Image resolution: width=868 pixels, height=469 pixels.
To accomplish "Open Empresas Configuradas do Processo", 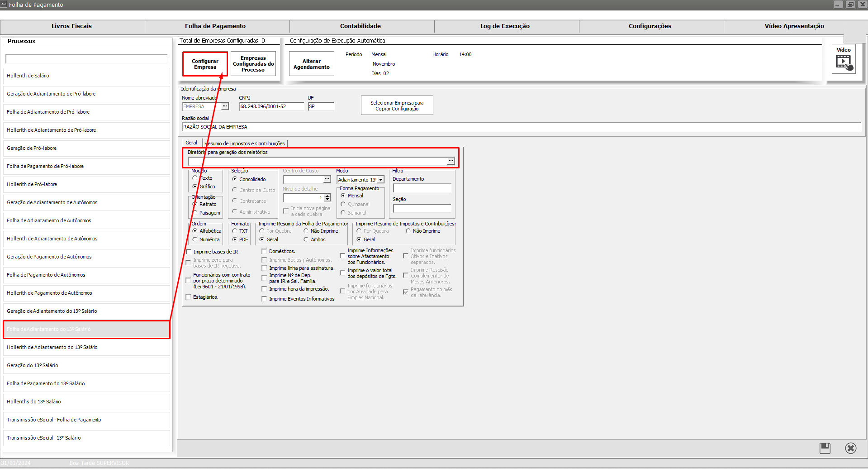I will [253, 64].
